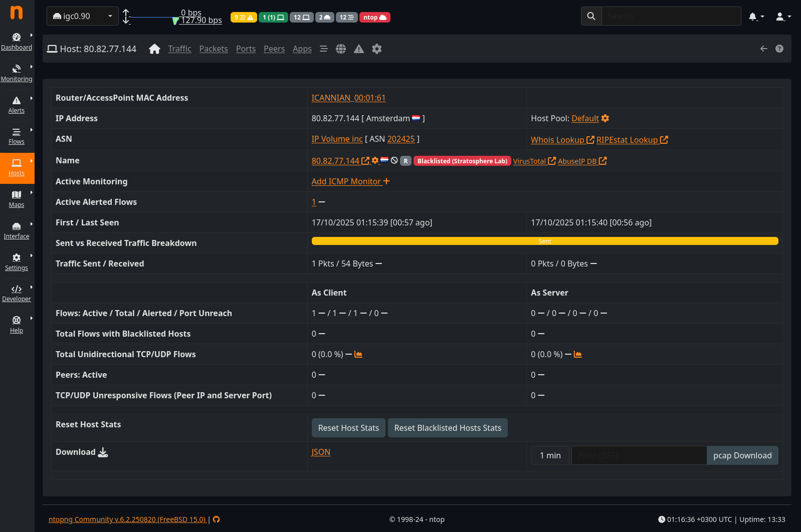Open ASN 202425 link
This screenshot has width=801, height=532.
pyautogui.click(x=401, y=139)
